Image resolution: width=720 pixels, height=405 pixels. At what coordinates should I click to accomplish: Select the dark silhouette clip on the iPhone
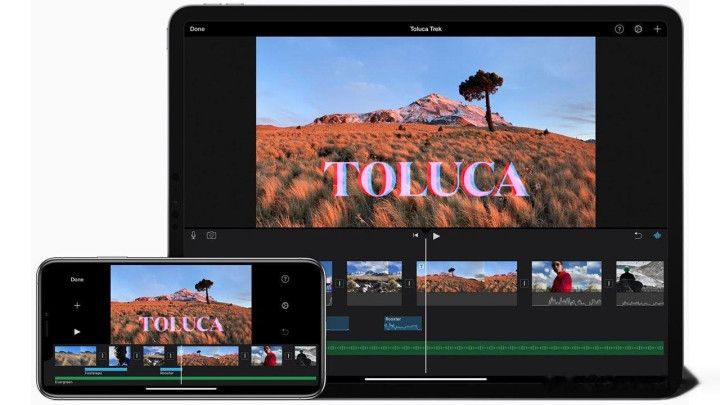click(119, 356)
